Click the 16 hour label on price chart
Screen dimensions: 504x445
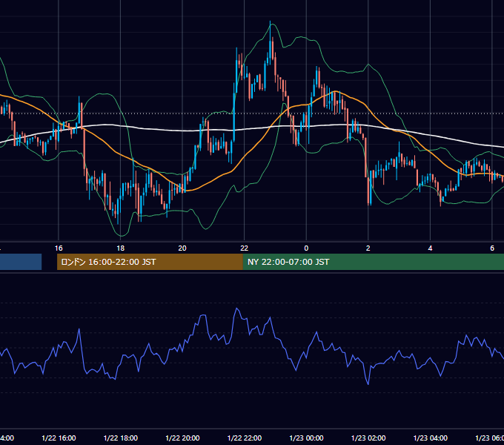click(x=59, y=248)
